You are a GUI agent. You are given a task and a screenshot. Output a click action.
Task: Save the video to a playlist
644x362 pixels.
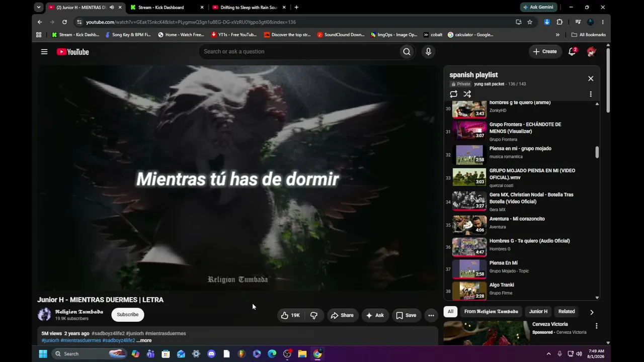[x=406, y=315]
